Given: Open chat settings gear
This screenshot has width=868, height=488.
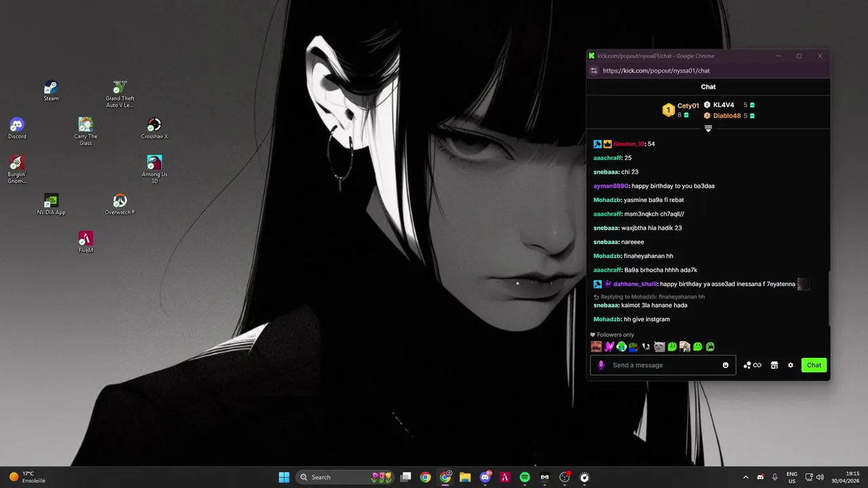Looking at the screenshot, I should (791, 365).
